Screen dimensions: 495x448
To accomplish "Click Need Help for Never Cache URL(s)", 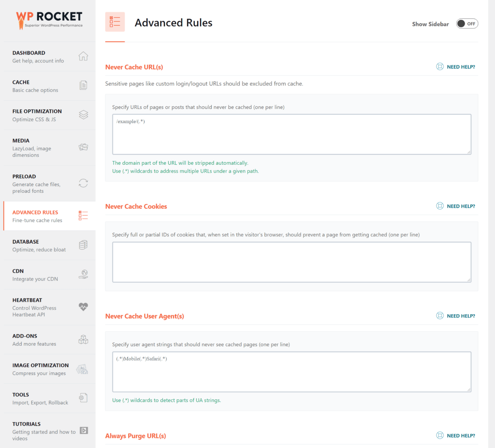I will click(461, 67).
